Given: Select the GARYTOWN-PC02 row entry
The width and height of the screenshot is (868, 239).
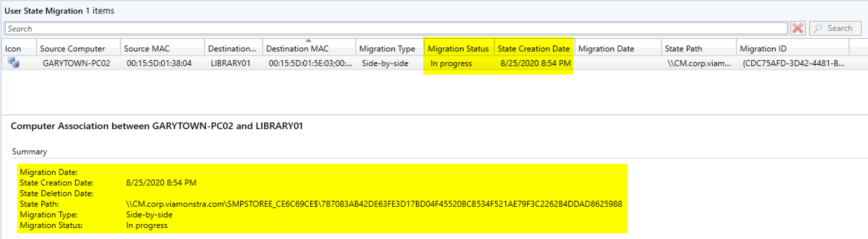Looking at the screenshot, I should pyautogui.click(x=76, y=63).
